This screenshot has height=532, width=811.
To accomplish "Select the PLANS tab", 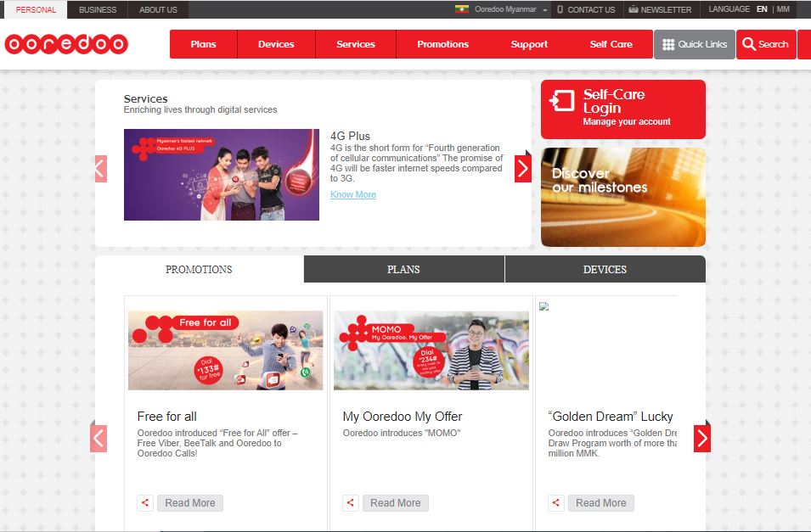I will click(404, 269).
